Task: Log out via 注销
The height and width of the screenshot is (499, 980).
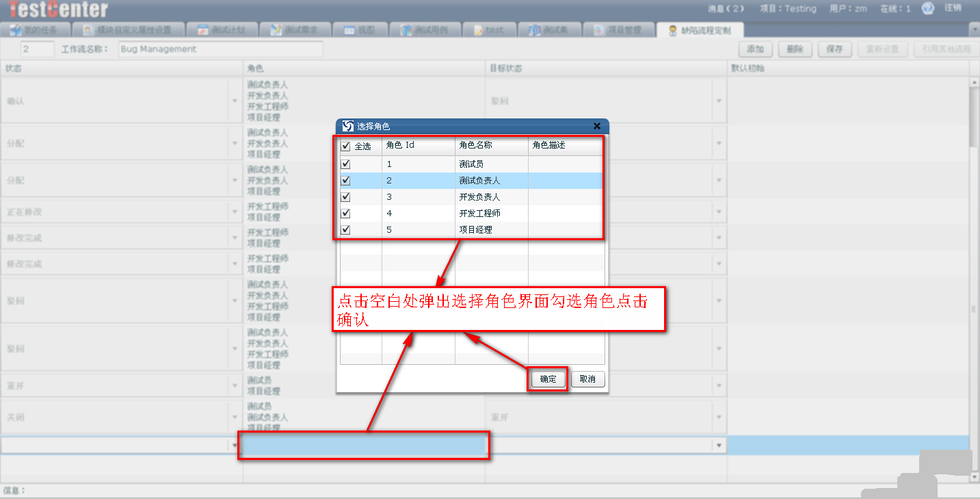Action: pyautogui.click(x=953, y=8)
